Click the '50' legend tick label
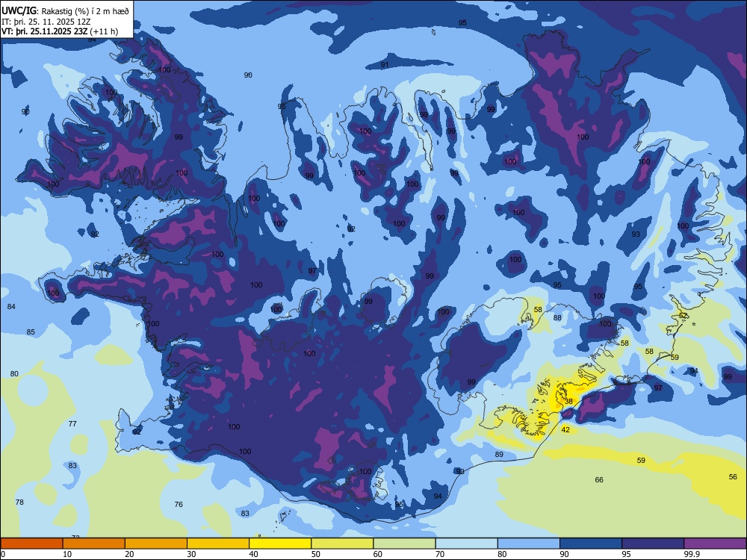Image resolution: width=747 pixels, height=560 pixels. coord(315,554)
